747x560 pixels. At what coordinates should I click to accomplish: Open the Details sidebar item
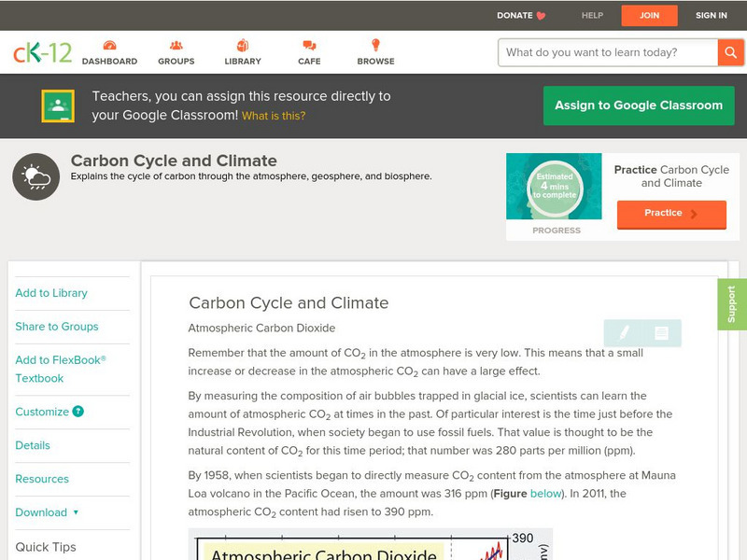pyautogui.click(x=33, y=445)
